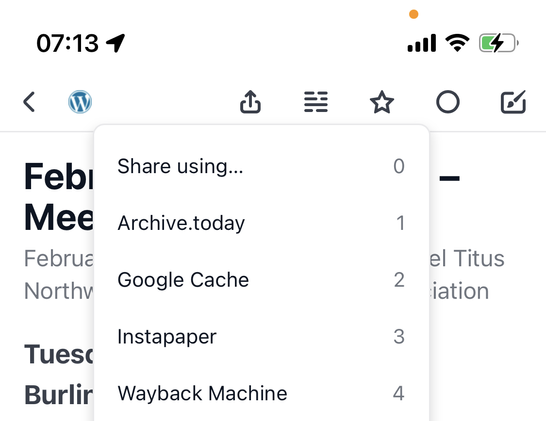Toggle the read/unread circle
Image resolution: width=546 pixels, height=421 pixels.
[448, 102]
